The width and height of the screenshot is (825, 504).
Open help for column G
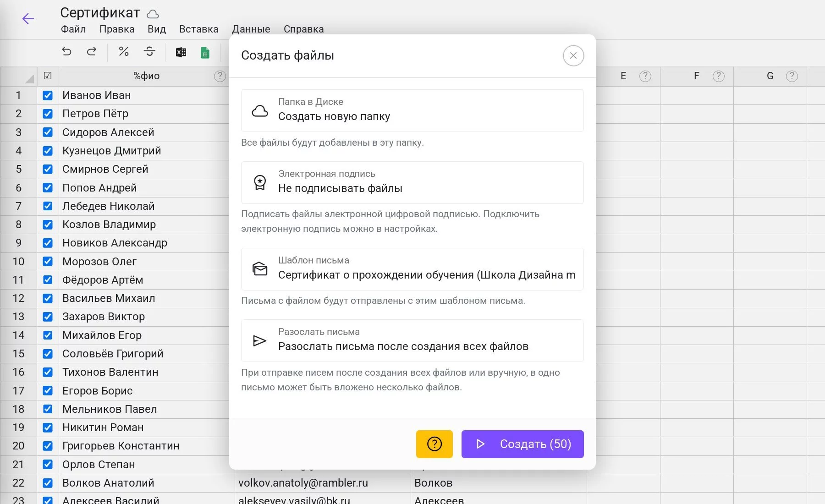tap(792, 76)
